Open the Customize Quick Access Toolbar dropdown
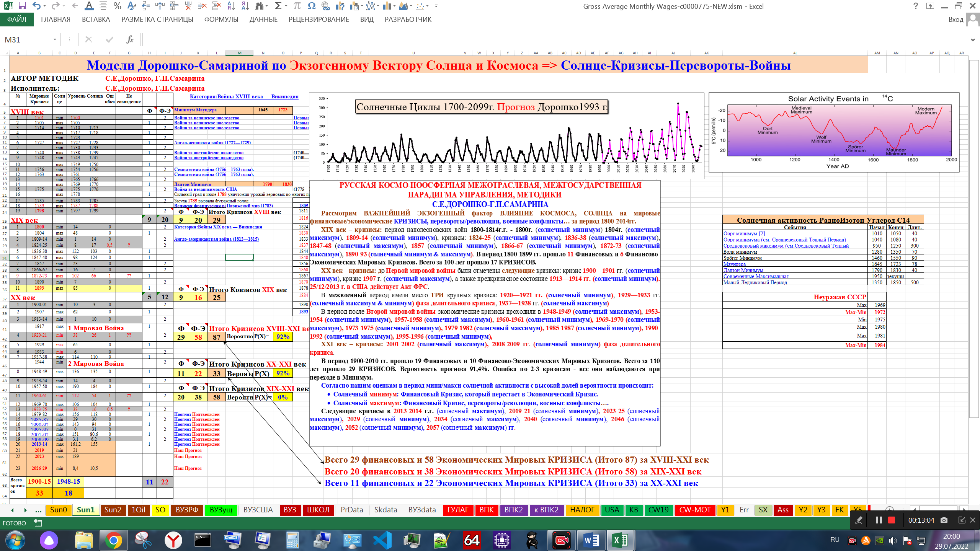 point(436,6)
